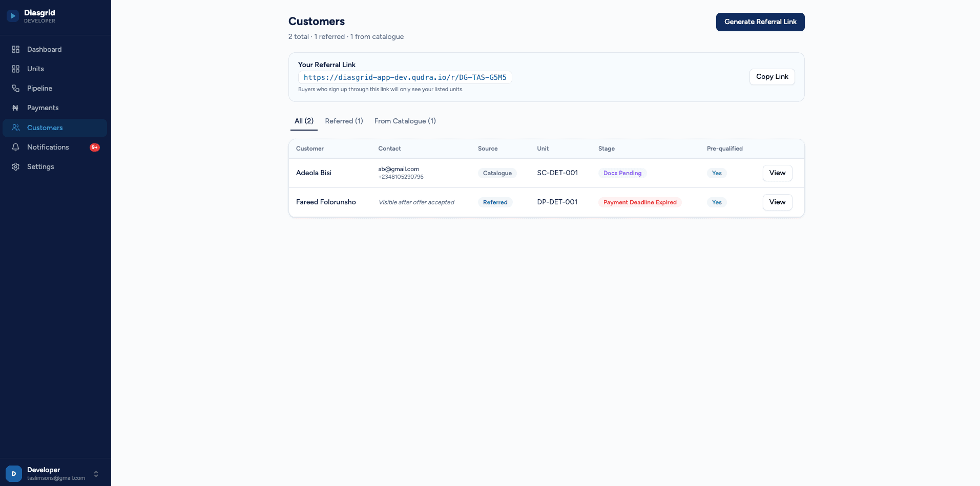Viewport: 980px width, 486px height.
Task: Click the referral link URL field
Action: (x=405, y=77)
